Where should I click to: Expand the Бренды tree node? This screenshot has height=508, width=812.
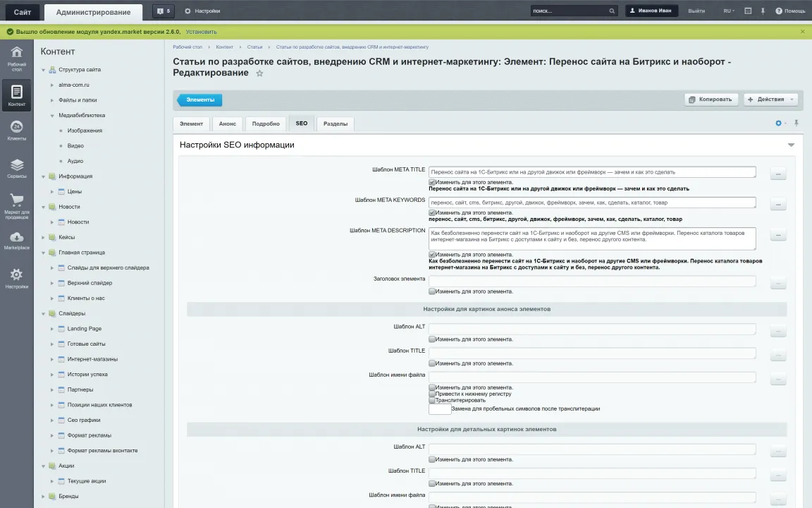coord(44,497)
